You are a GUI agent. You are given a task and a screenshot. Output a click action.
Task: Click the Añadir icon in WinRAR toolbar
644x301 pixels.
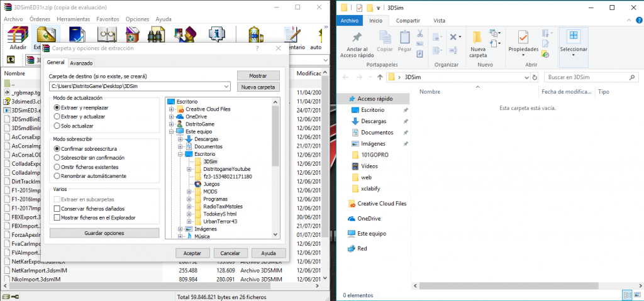[18, 35]
